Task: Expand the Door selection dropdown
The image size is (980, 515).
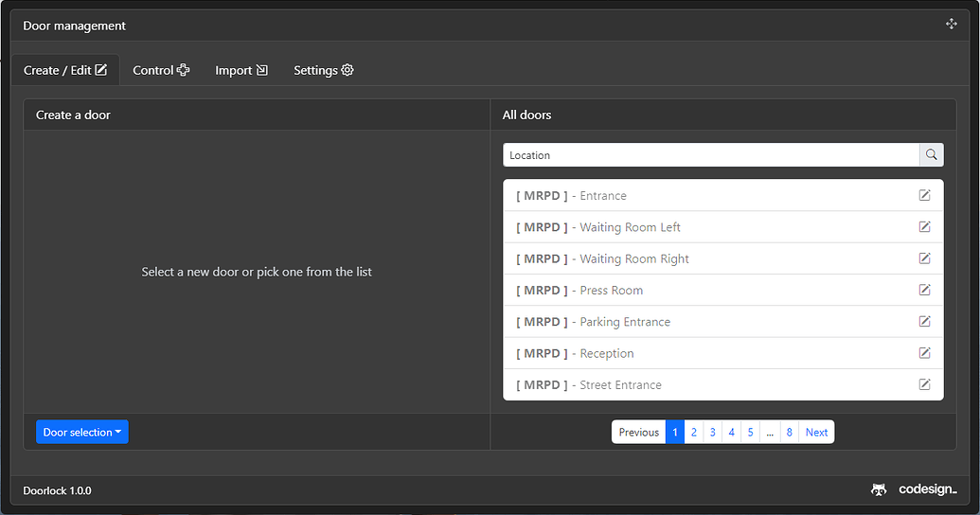Action: coord(82,433)
